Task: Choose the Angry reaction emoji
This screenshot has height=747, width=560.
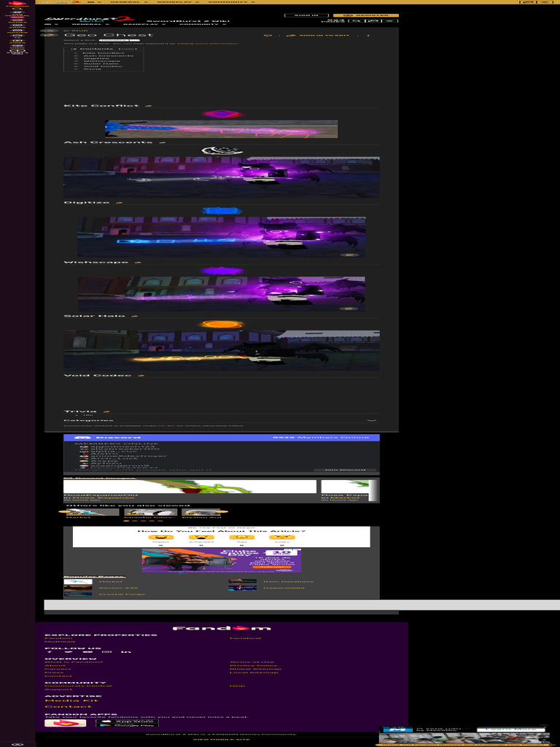Action: click(x=282, y=538)
